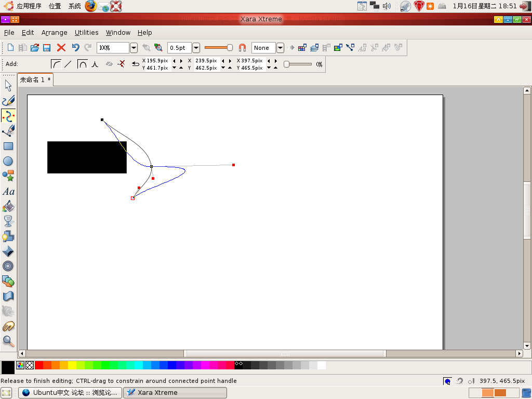The width and height of the screenshot is (532, 399).
Task: Open the None quality dropdown
Action: tap(280, 48)
